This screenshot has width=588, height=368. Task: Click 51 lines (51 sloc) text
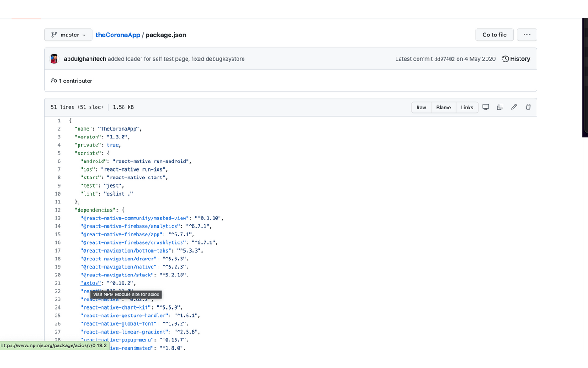[77, 107]
